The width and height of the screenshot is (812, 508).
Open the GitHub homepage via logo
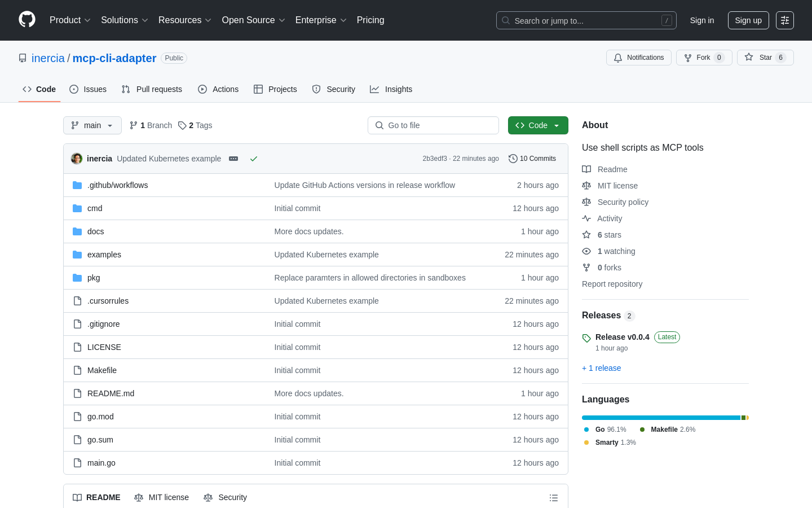click(x=27, y=20)
